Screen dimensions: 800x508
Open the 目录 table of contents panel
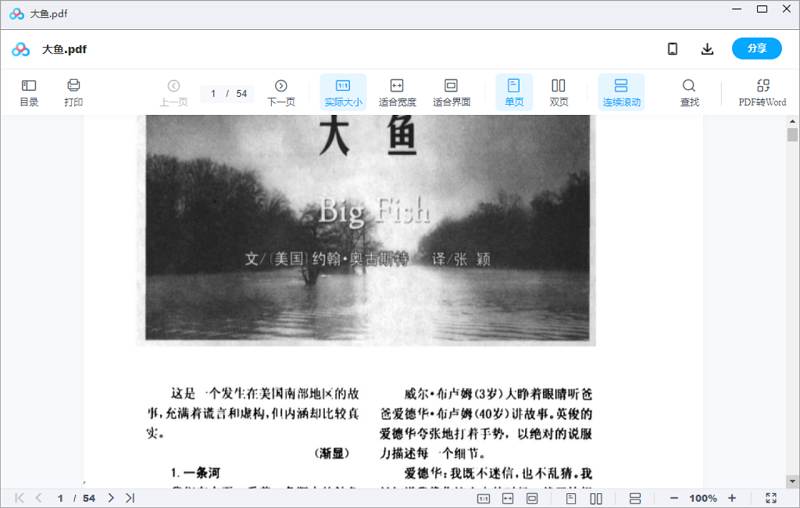(29, 92)
